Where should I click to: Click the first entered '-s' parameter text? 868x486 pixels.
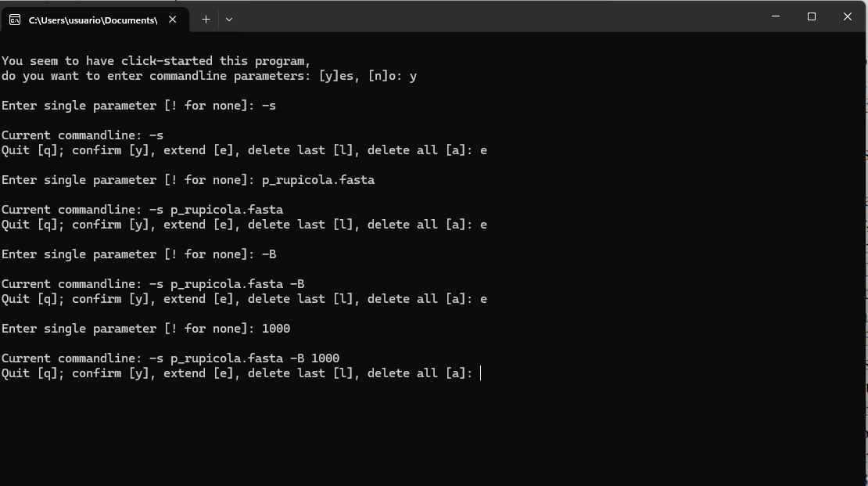(268, 106)
